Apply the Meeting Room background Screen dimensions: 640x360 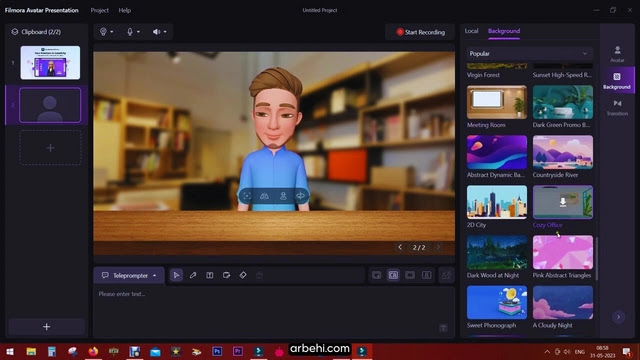pos(497,102)
